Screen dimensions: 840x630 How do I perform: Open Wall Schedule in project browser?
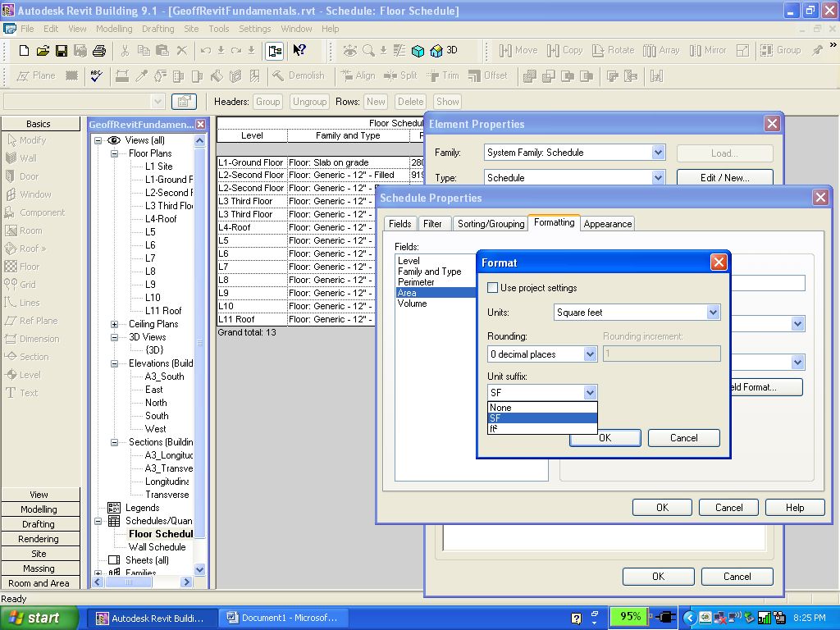click(x=157, y=547)
